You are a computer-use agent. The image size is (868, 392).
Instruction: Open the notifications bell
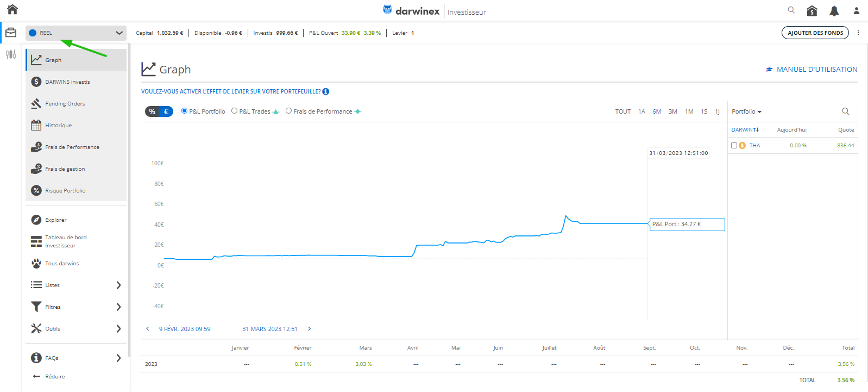(x=834, y=10)
